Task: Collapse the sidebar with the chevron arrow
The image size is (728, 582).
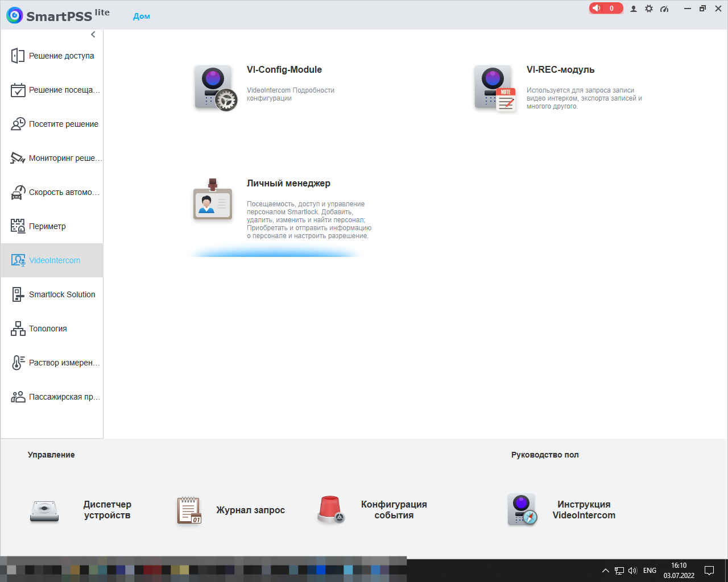Action: coord(93,35)
